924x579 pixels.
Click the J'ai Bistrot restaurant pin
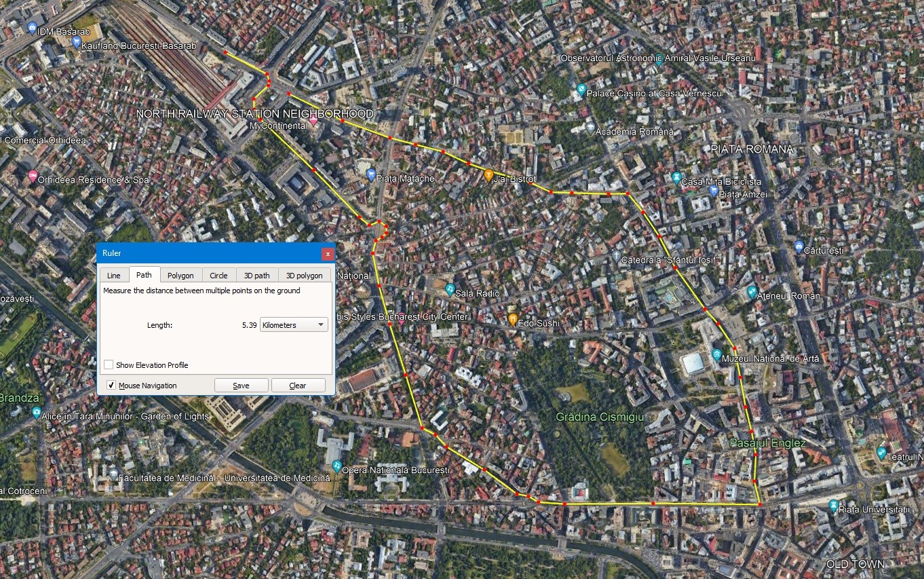pyautogui.click(x=488, y=175)
